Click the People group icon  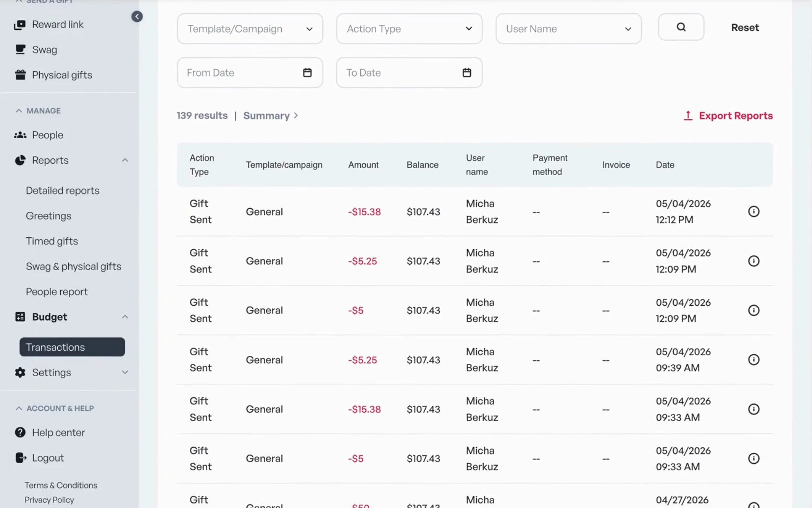pyautogui.click(x=20, y=135)
